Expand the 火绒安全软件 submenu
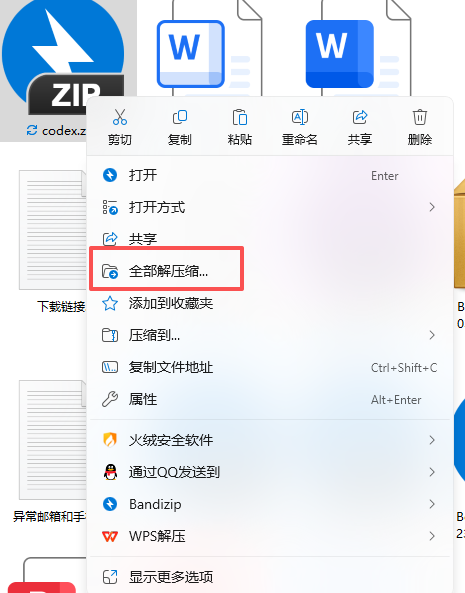 [270, 440]
